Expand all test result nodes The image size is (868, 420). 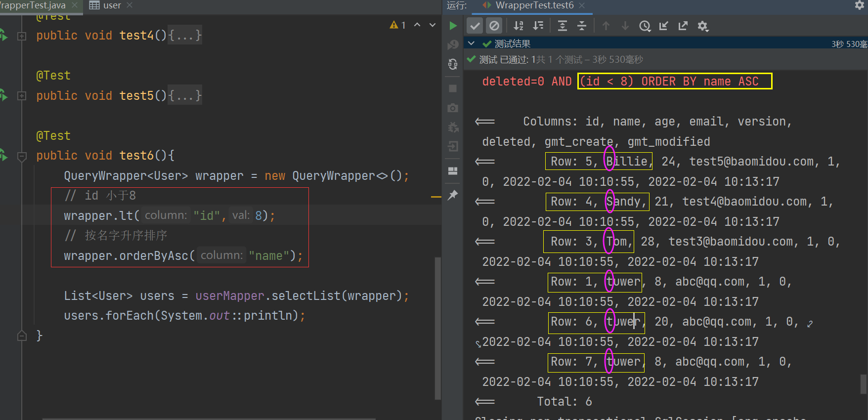[562, 26]
